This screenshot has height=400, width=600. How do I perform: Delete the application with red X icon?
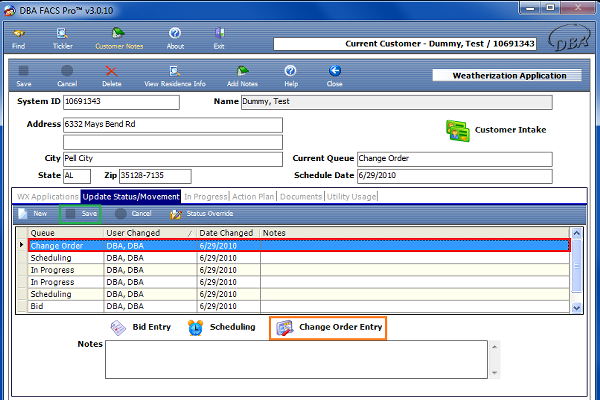click(x=111, y=77)
